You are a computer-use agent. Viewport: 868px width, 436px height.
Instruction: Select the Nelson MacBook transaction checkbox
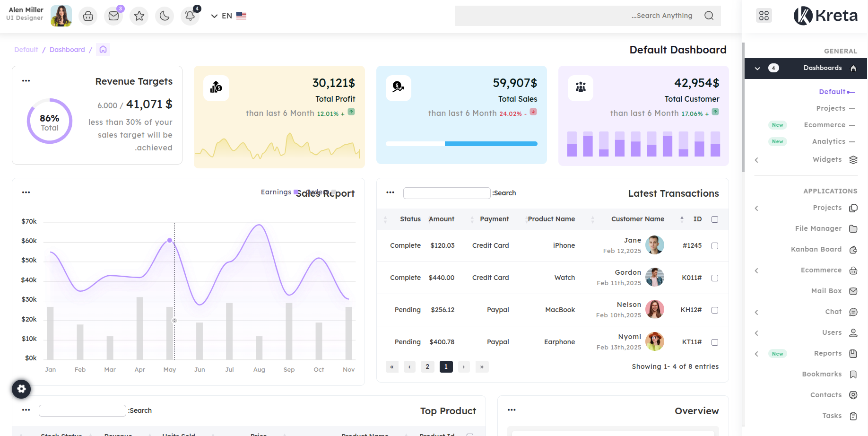[x=715, y=310]
